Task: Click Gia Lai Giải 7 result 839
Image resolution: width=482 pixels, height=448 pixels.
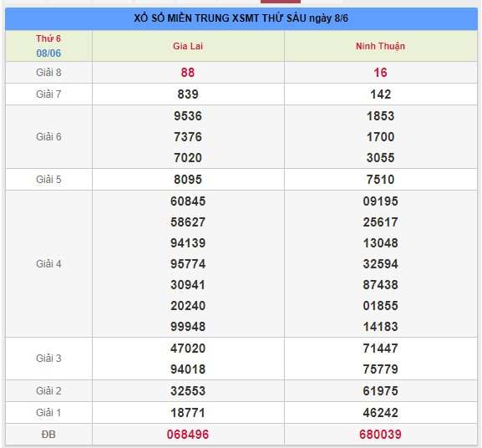Action: click(x=188, y=94)
